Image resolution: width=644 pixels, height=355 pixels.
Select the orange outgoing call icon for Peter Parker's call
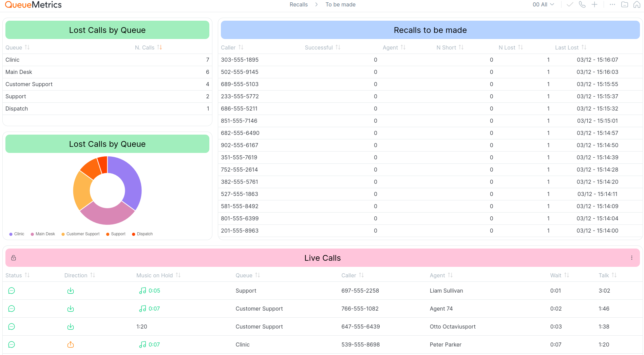71,344
